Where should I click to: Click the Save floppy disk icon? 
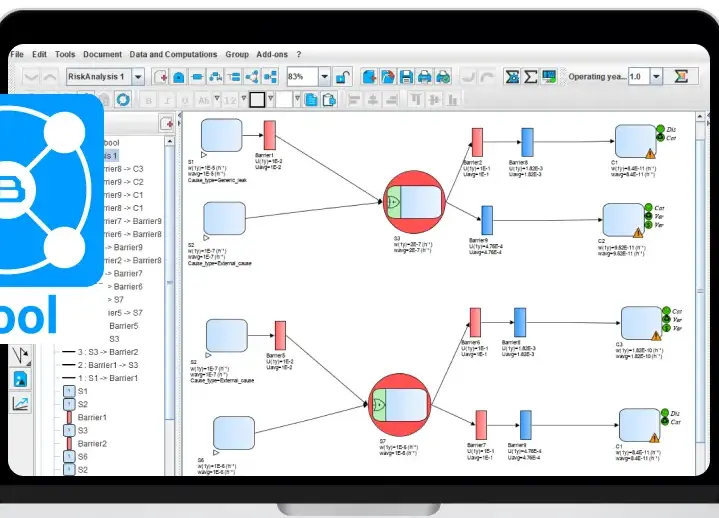pyautogui.click(x=406, y=77)
